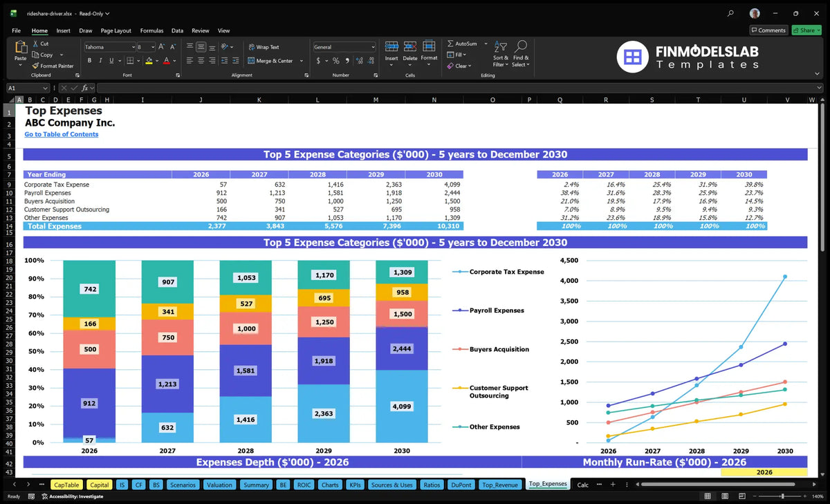Open the Fill Color dropdown arrow
The height and width of the screenshot is (504, 830).
157,61
